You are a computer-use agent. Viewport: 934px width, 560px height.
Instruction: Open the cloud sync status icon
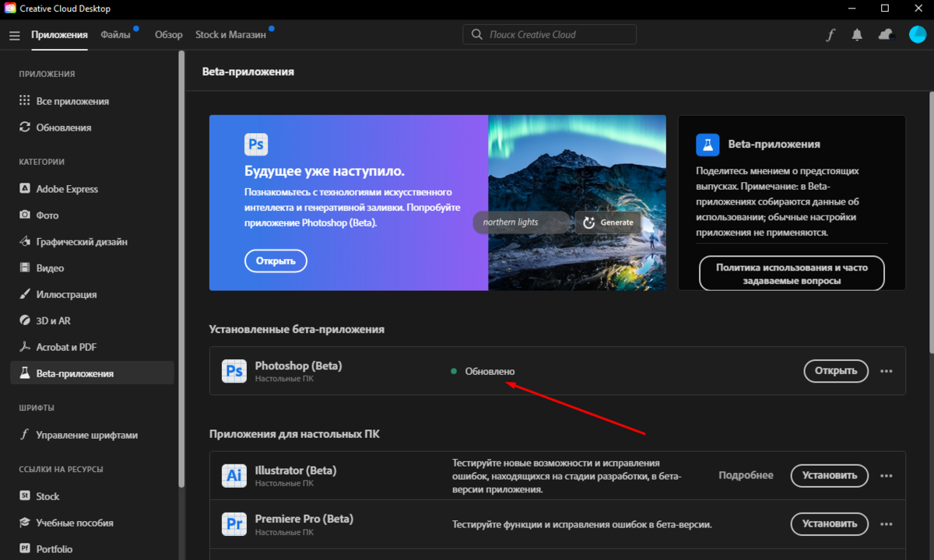pos(886,35)
